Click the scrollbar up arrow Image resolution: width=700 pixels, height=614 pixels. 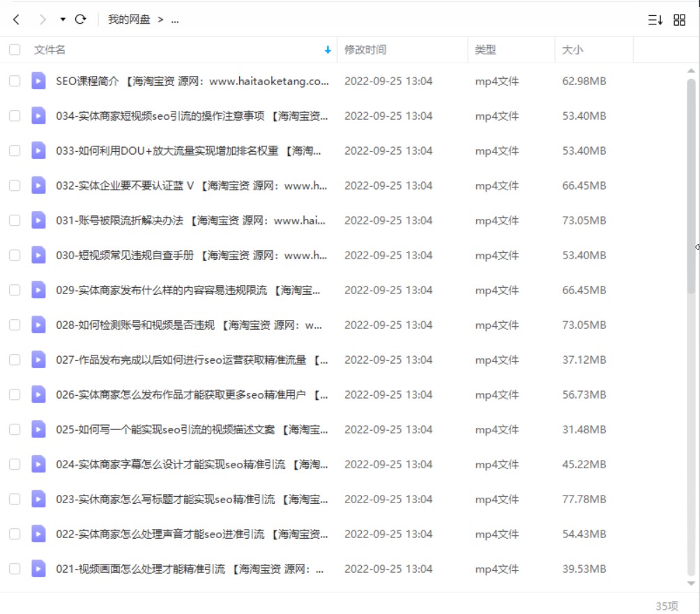point(691,71)
